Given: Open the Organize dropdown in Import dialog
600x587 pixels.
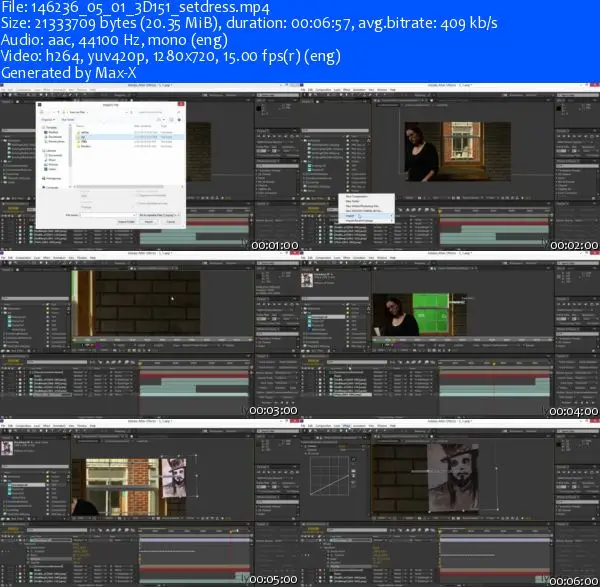Looking at the screenshot, I should pos(47,120).
